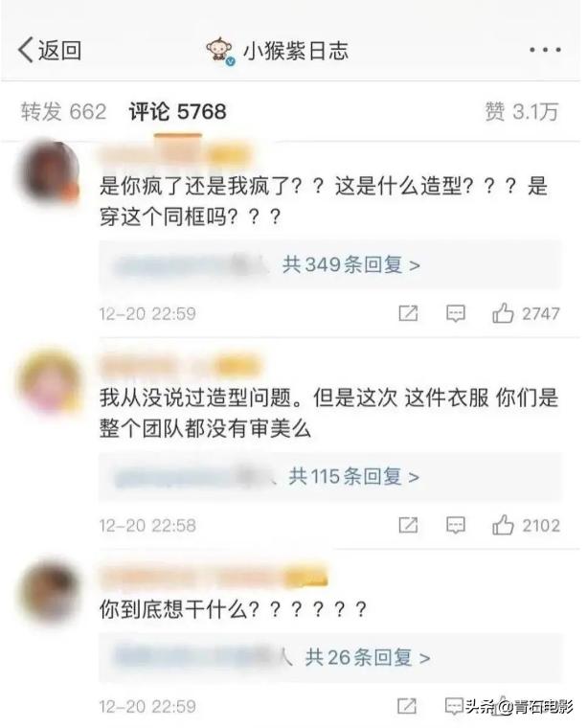The height and width of the screenshot is (728, 587).
Task: Reply to the comment with 2102 likes
Action: click(x=455, y=526)
